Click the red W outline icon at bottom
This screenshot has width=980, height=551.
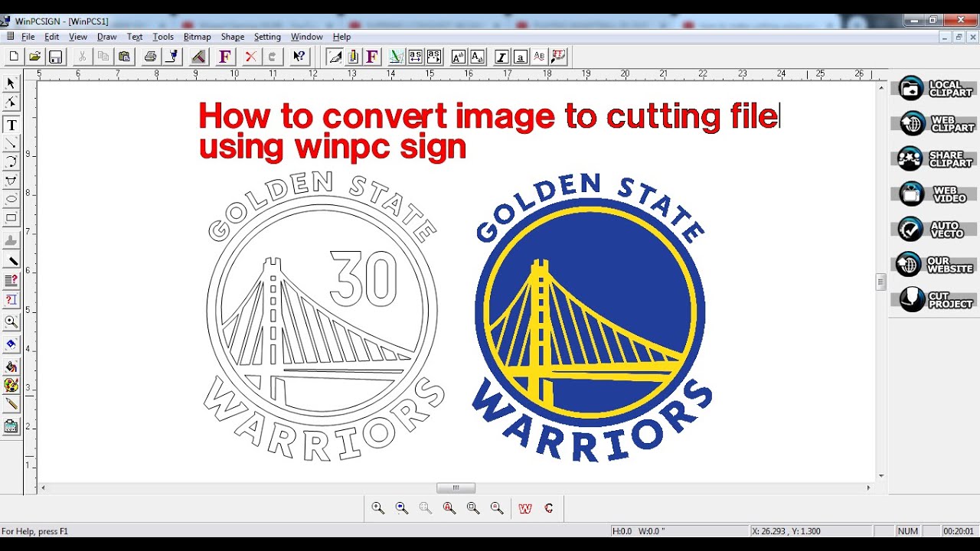tap(525, 507)
